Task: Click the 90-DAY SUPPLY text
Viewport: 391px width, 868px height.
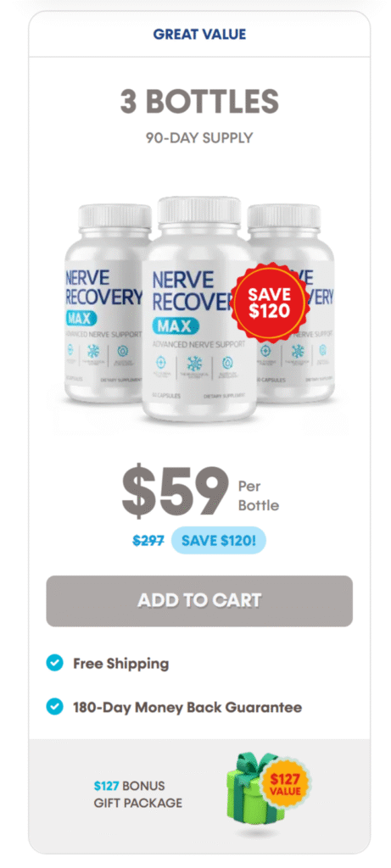Action: pos(199,137)
